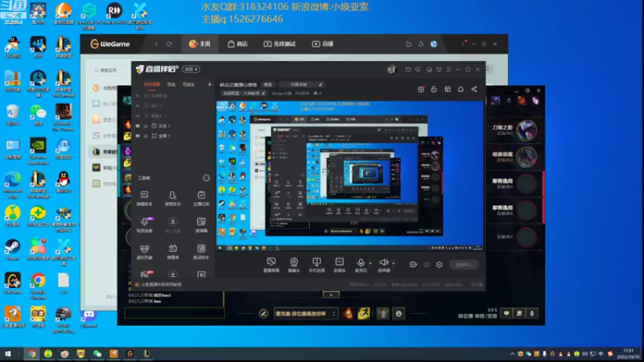The height and width of the screenshot is (362, 644).
Task: Click League chat bubble button
Action: [506, 314]
